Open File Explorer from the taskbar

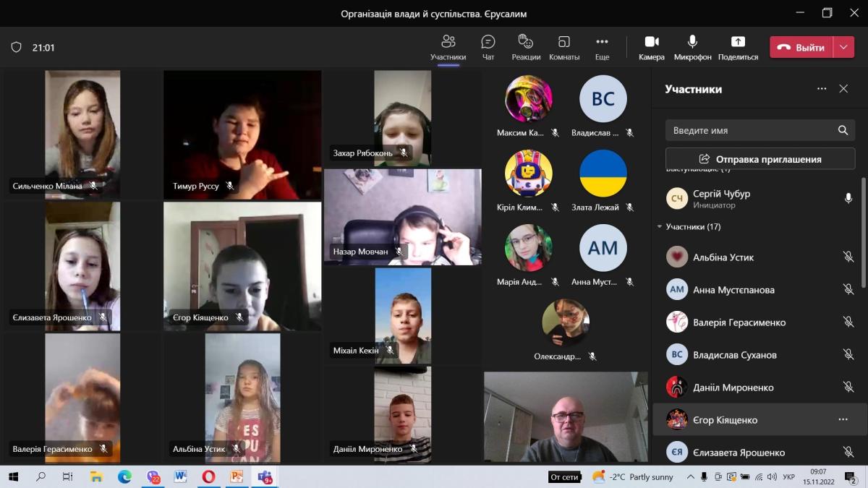96,476
